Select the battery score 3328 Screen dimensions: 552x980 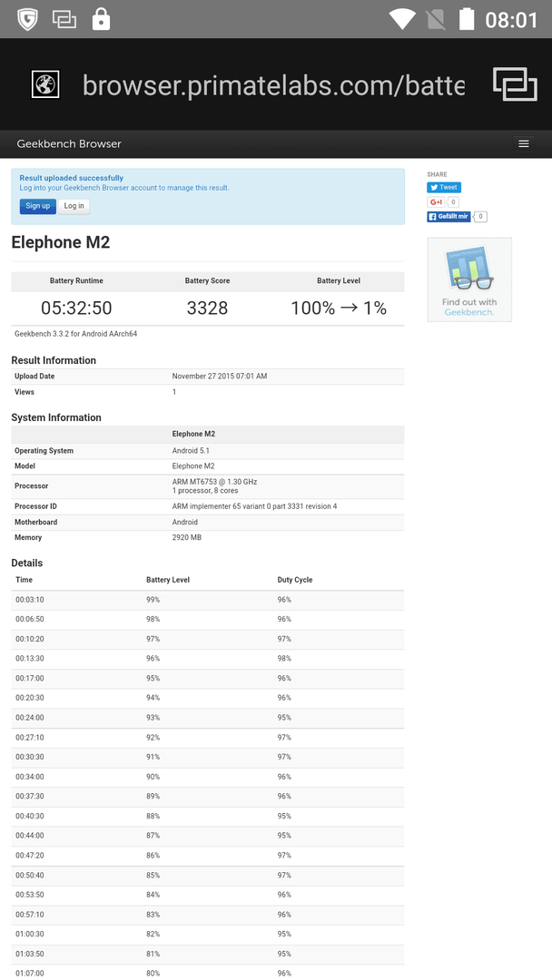207,309
